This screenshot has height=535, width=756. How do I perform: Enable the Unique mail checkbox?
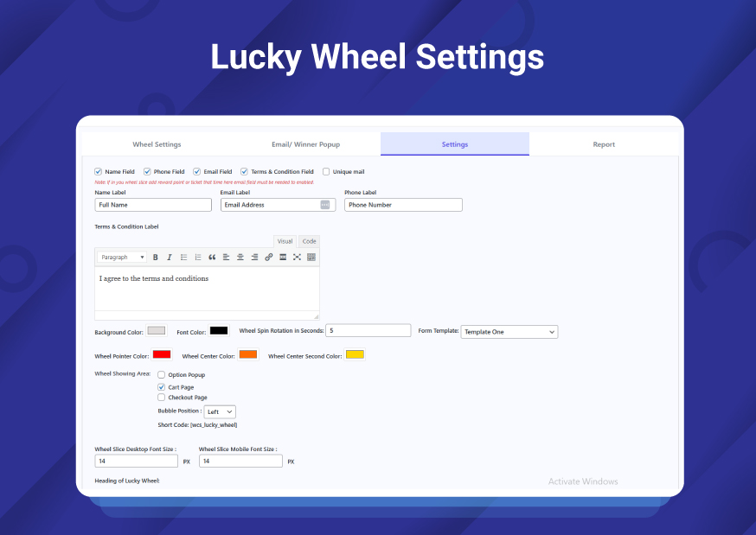tap(326, 171)
